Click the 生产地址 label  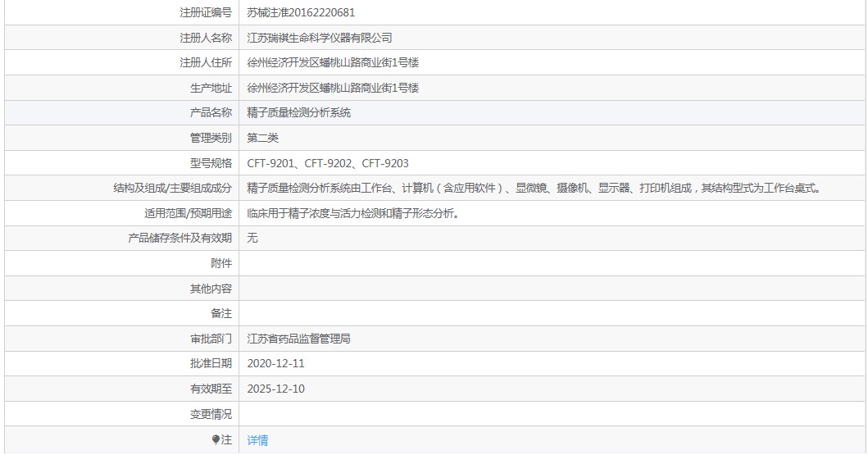point(211,88)
